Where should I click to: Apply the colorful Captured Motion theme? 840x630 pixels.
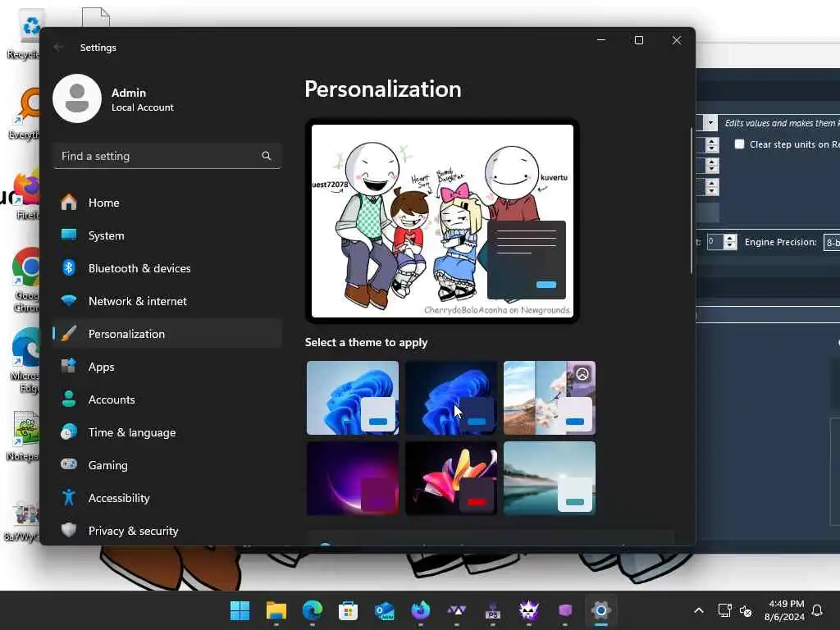(451, 478)
